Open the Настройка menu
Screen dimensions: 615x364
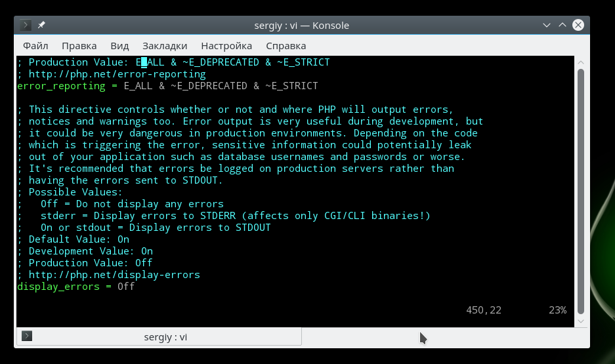[x=226, y=46]
